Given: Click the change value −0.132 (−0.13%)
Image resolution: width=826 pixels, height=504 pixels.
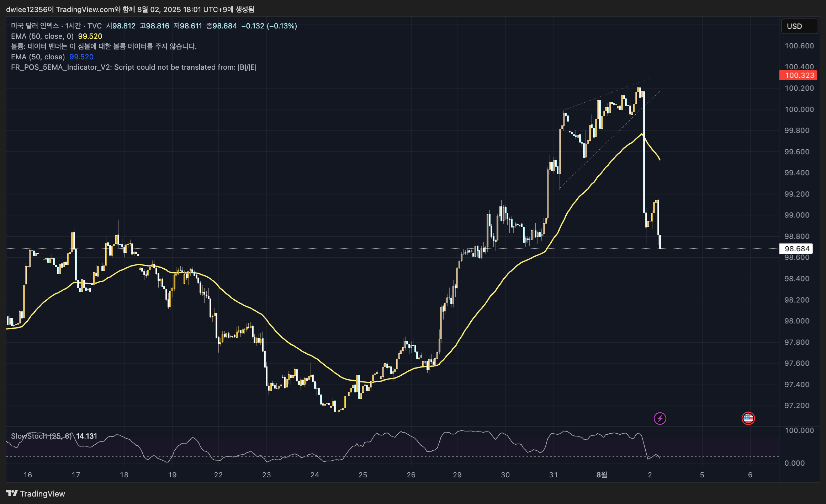Looking at the screenshot, I should click(269, 26).
